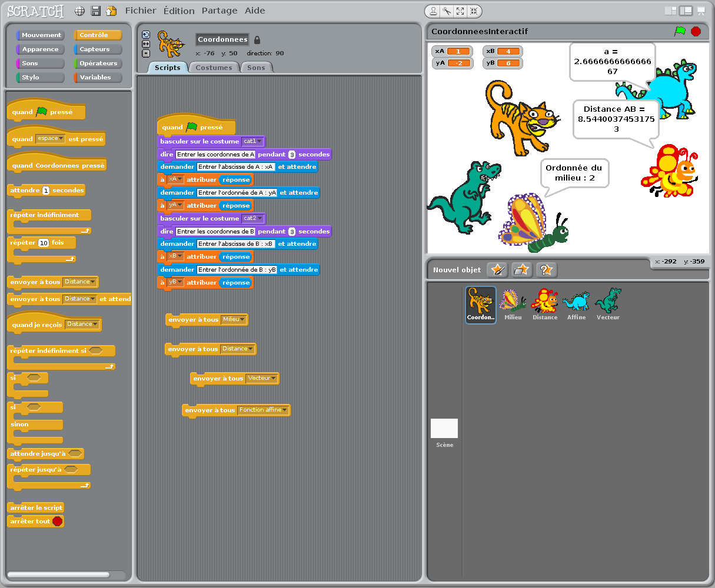Select the shrink sprite tool
The width and height of the screenshot is (715, 588).
(x=474, y=11)
